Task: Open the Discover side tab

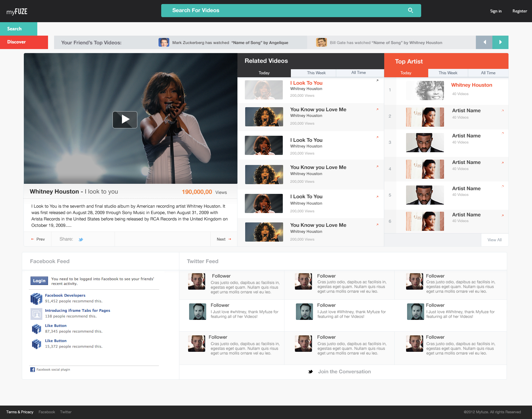Action: coord(24,42)
